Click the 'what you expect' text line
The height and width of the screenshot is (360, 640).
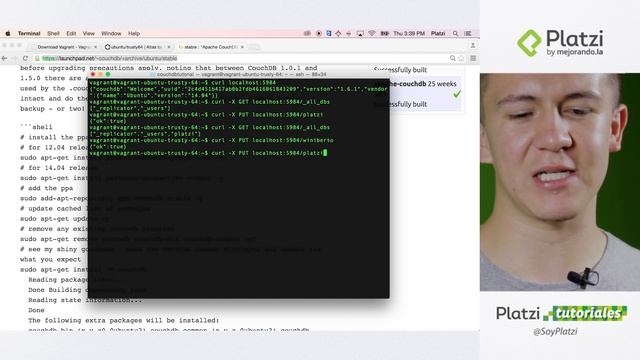tap(51, 260)
